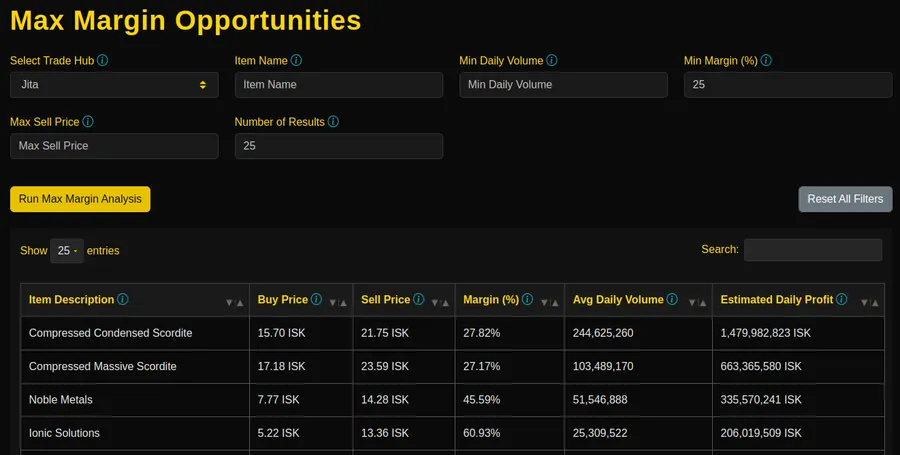This screenshot has width=900, height=455.
Task: Sort by Item Description column header
Action: (70, 300)
